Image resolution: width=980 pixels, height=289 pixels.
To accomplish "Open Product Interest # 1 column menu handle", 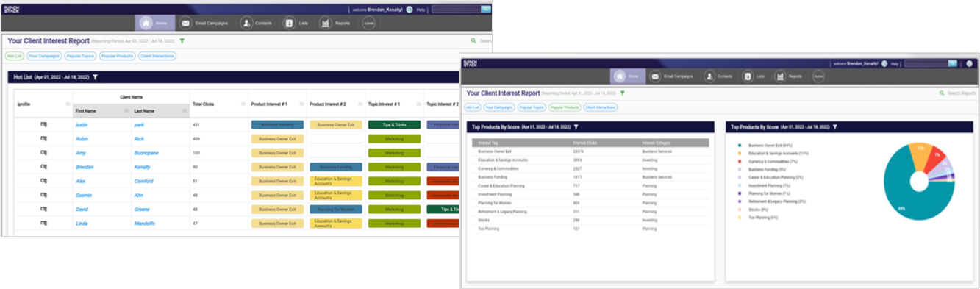I will (x=302, y=104).
